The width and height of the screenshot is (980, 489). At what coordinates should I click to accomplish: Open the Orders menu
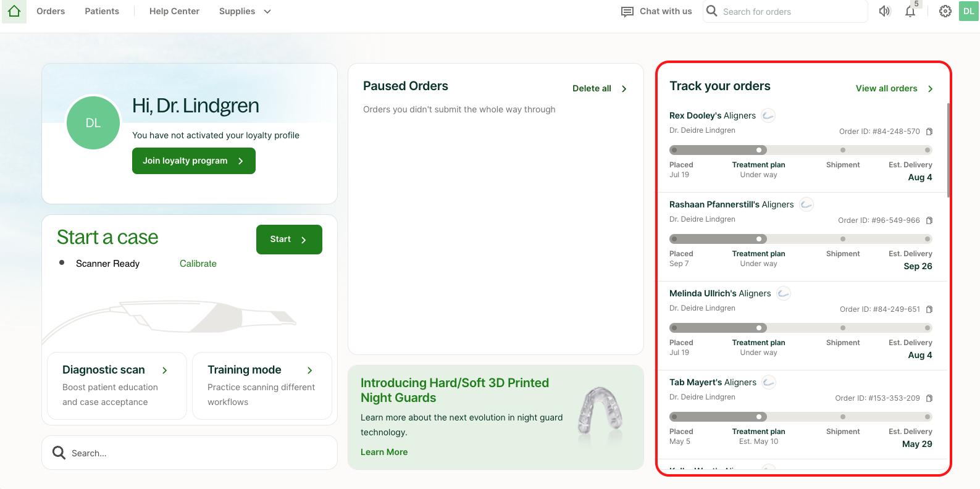51,11
